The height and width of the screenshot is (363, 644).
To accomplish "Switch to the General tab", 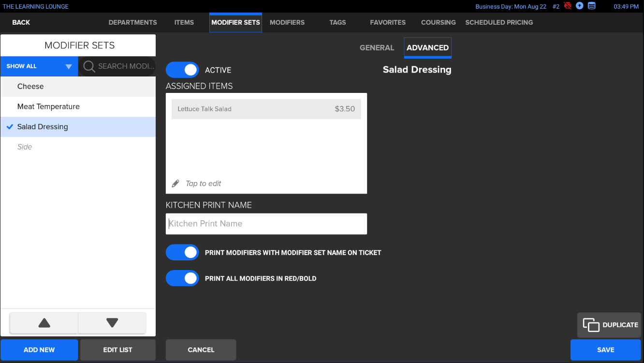I will pos(377,47).
